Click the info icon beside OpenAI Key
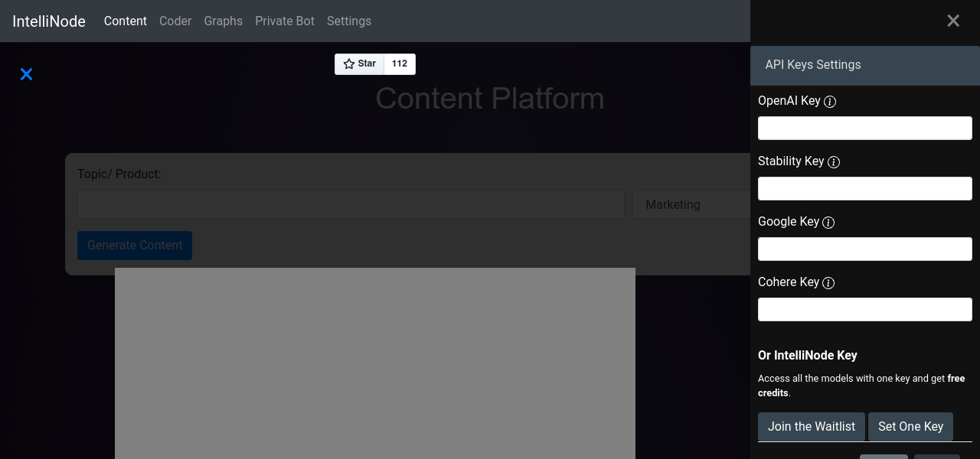Image resolution: width=980 pixels, height=459 pixels. pyautogui.click(x=829, y=102)
